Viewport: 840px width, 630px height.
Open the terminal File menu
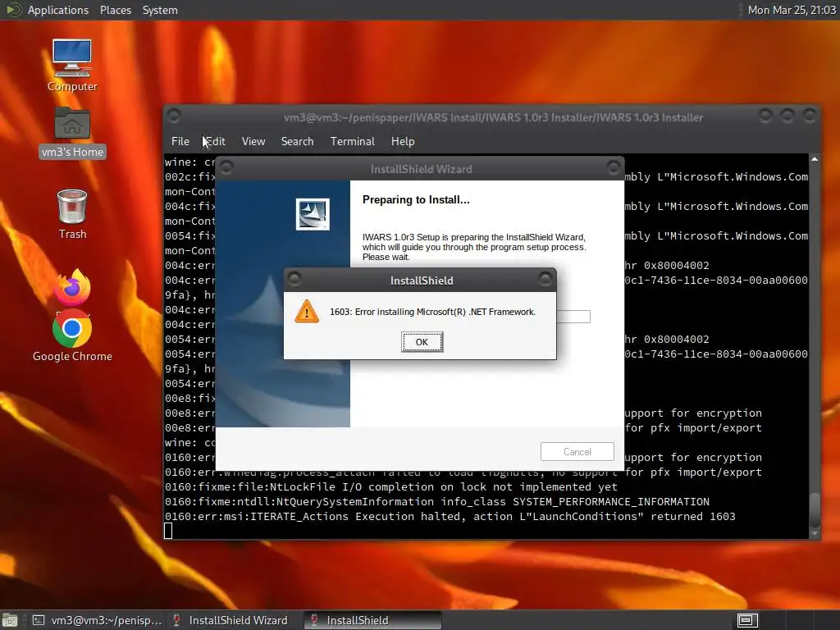pos(180,141)
